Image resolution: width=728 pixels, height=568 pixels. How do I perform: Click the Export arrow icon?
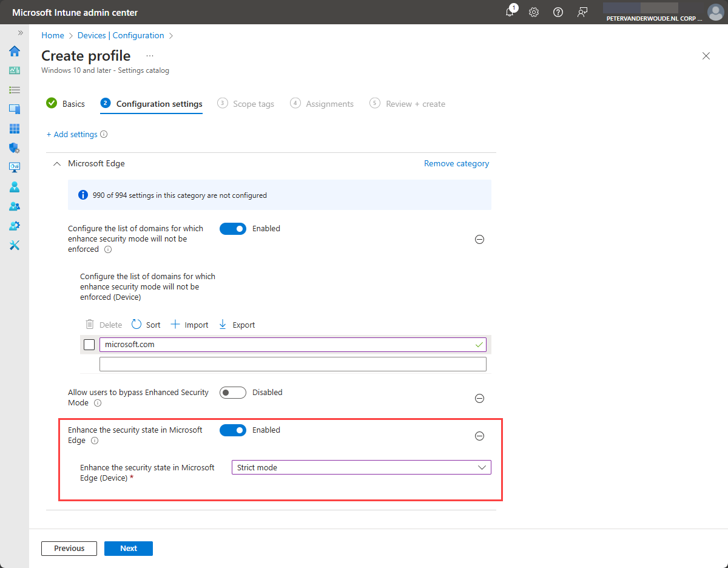point(223,325)
